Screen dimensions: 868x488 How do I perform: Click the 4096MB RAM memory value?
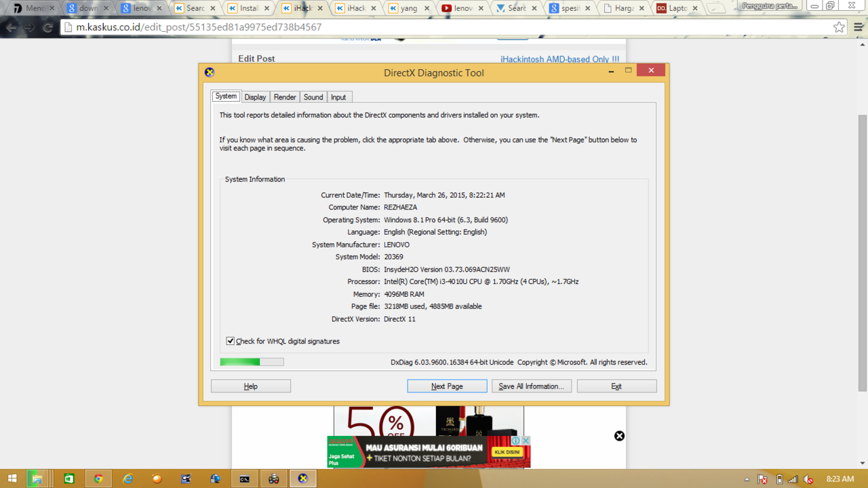(404, 294)
